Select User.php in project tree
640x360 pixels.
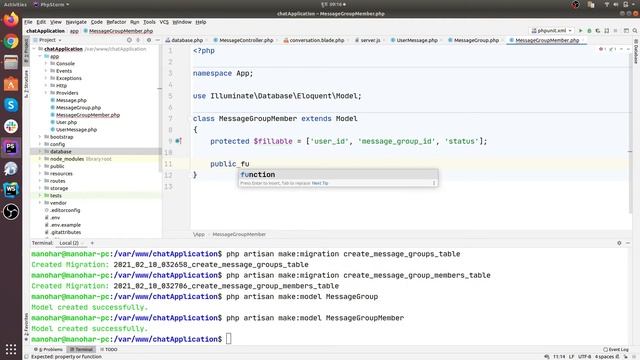click(66, 122)
